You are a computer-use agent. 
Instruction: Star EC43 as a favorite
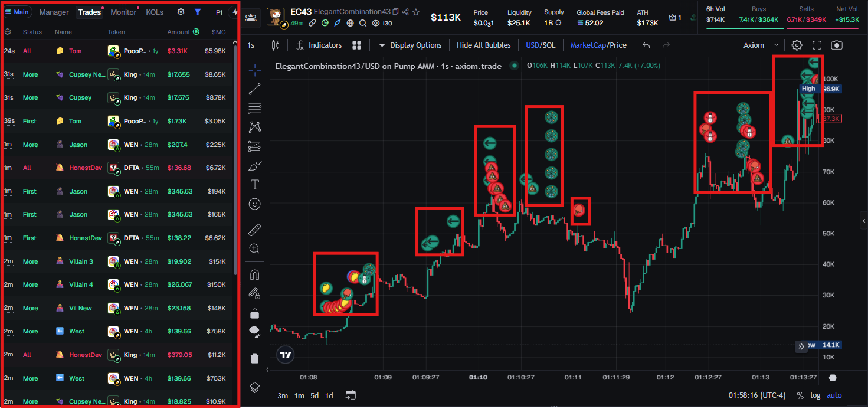click(416, 12)
